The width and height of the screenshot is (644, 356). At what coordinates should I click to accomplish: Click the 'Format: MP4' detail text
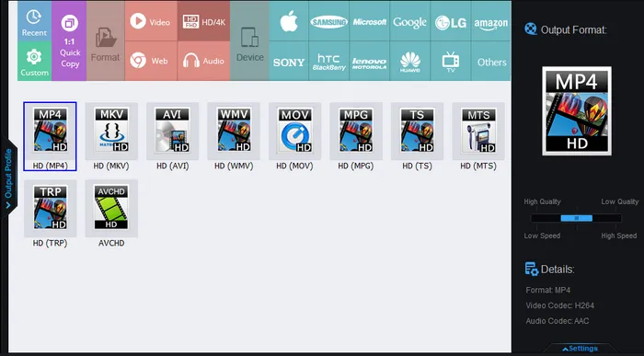pyautogui.click(x=548, y=290)
